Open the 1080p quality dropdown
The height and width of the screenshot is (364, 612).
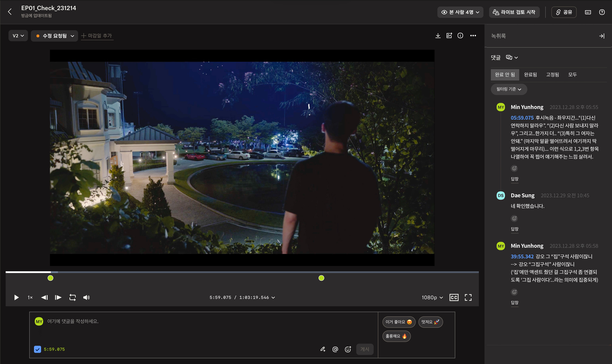(432, 297)
